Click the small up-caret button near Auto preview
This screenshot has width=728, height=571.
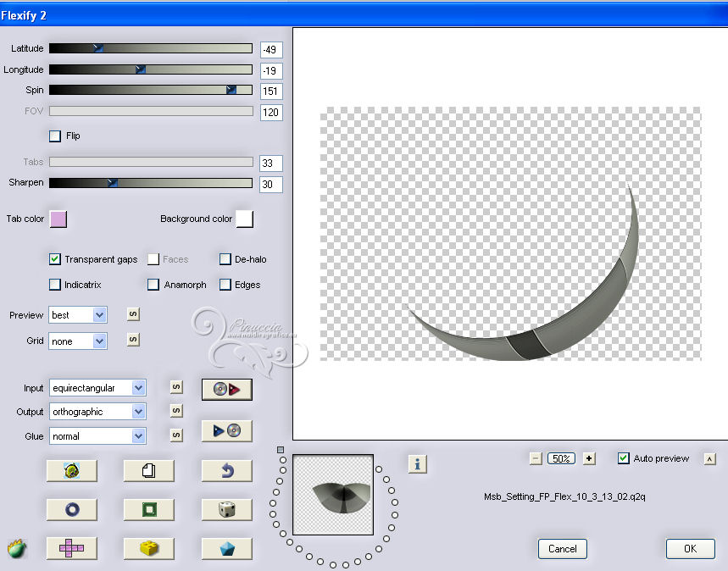tap(709, 459)
